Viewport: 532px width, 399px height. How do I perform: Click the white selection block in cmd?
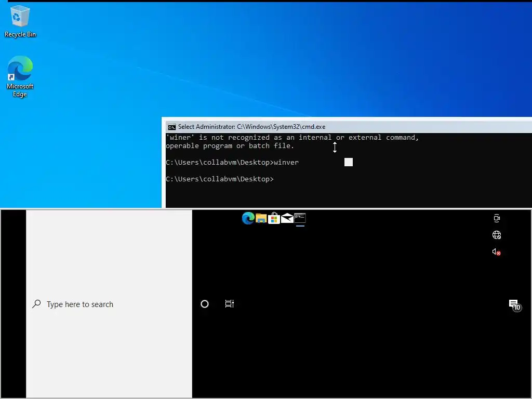pos(349,162)
